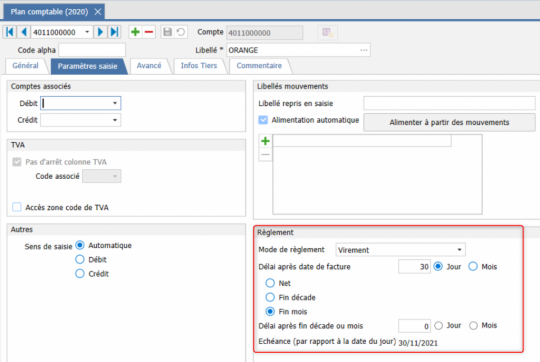Image resolution: width=540 pixels, height=362 pixels.
Task: Toggle Pas d'arrêt colonne TVA checkbox
Action: tap(17, 162)
